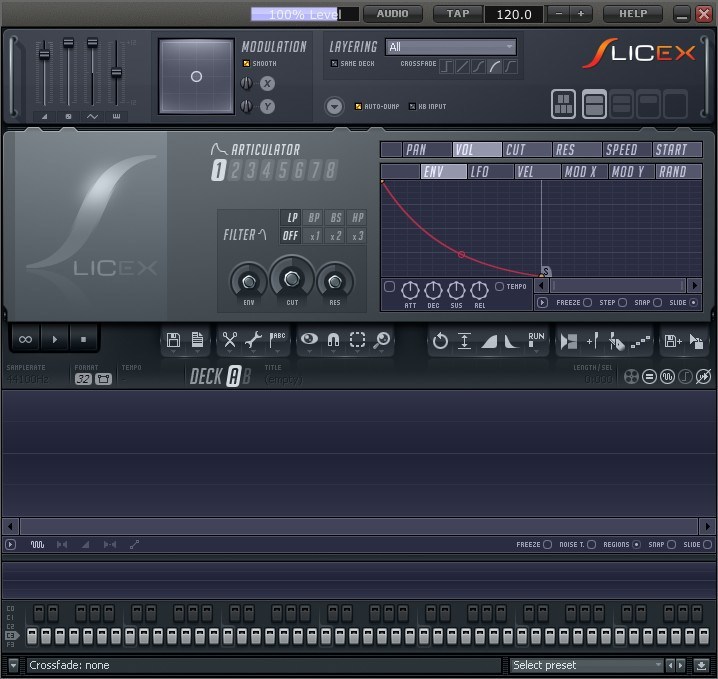Click the waveform view icon below the sample
This screenshot has width=718, height=679.
[37, 544]
